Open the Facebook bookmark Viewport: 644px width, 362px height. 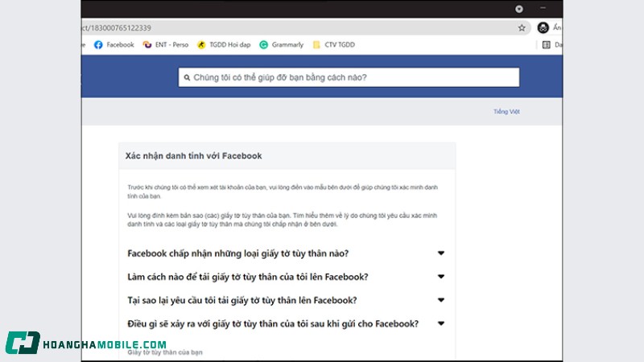[x=114, y=45]
